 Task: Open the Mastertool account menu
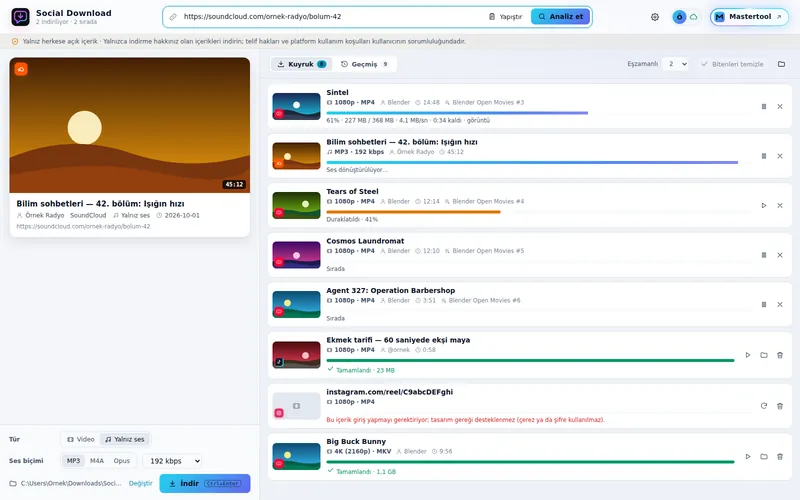pos(749,17)
